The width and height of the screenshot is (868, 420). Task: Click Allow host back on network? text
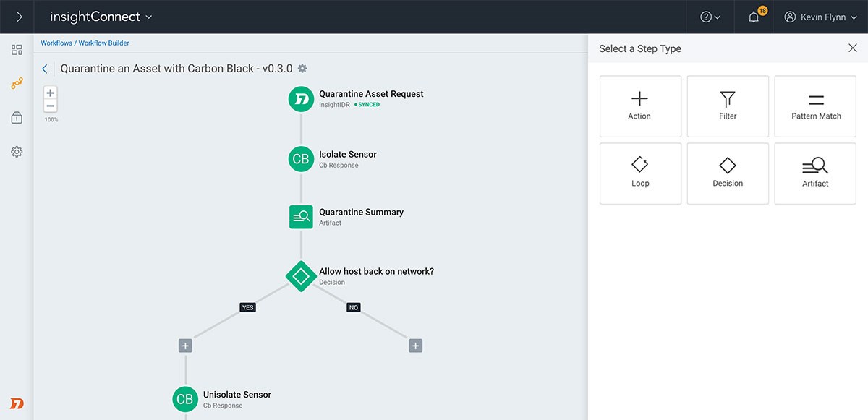pyautogui.click(x=376, y=271)
